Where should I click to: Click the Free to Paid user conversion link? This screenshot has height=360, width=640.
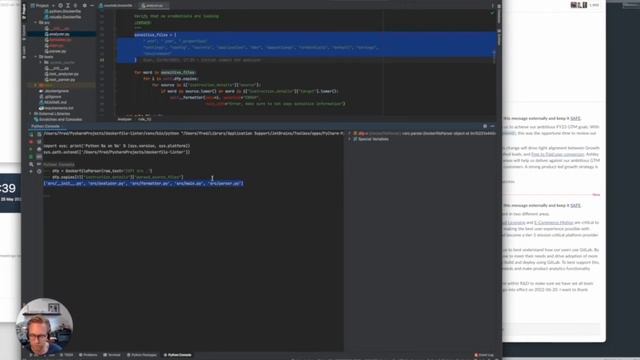[x=558, y=154]
